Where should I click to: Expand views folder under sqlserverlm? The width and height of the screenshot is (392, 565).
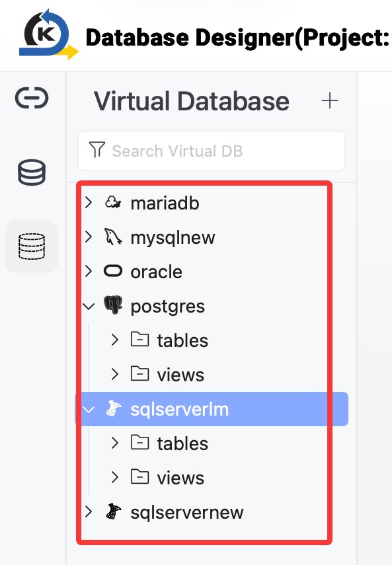115,477
